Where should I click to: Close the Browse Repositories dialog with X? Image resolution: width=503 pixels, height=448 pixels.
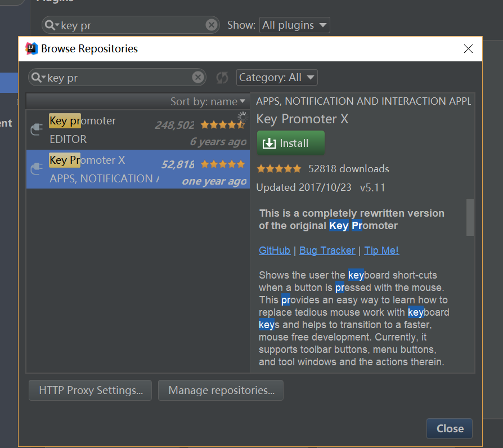[x=468, y=49]
